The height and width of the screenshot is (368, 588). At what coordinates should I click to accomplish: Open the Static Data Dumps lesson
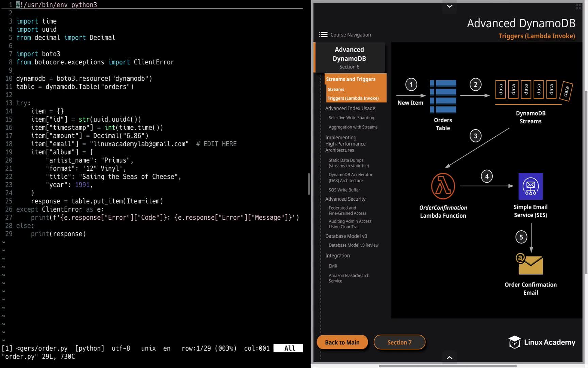pyautogui.click(x=349, y=163)
